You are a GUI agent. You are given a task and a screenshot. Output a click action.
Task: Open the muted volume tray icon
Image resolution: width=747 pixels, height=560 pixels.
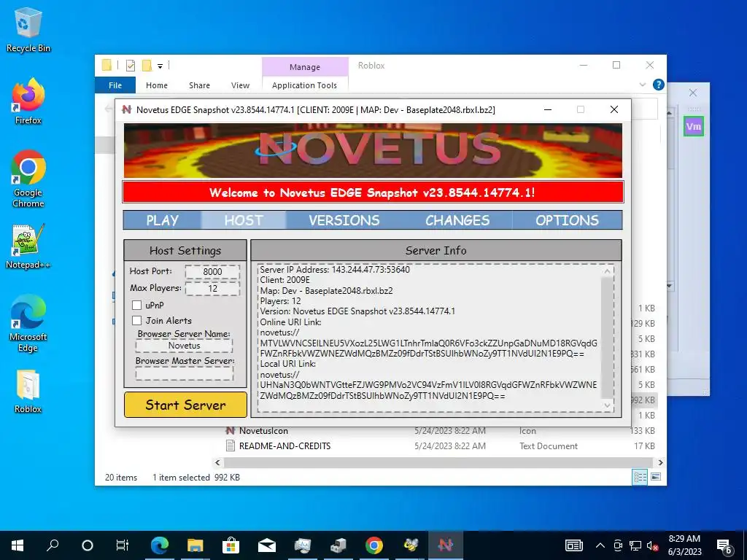(652, 545)
